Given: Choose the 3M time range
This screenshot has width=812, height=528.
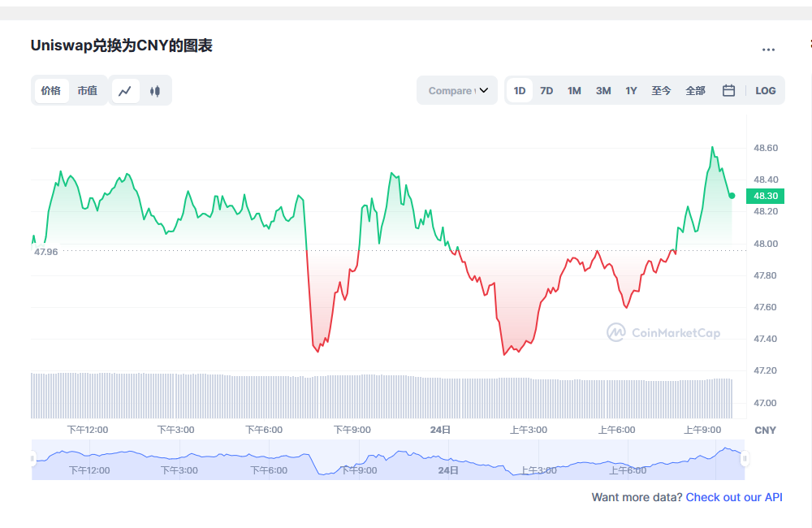Looking at the screenshot, I should click(x=603, y=91).
